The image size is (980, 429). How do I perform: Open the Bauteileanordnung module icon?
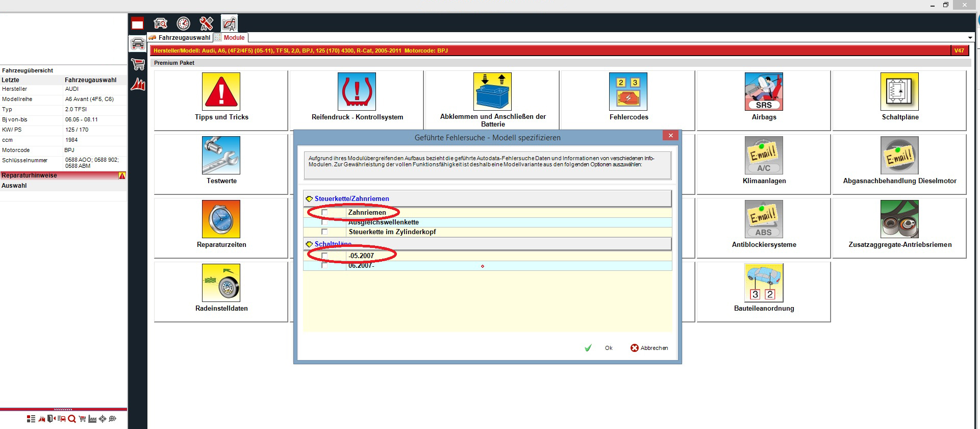pyautogui.click(x=764, y=283)
